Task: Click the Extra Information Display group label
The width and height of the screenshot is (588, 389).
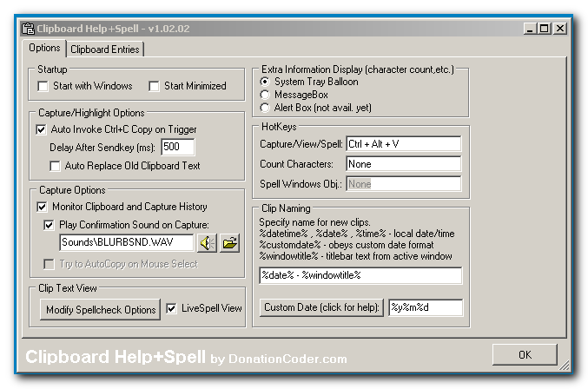Action: click(x=358, y=69)
